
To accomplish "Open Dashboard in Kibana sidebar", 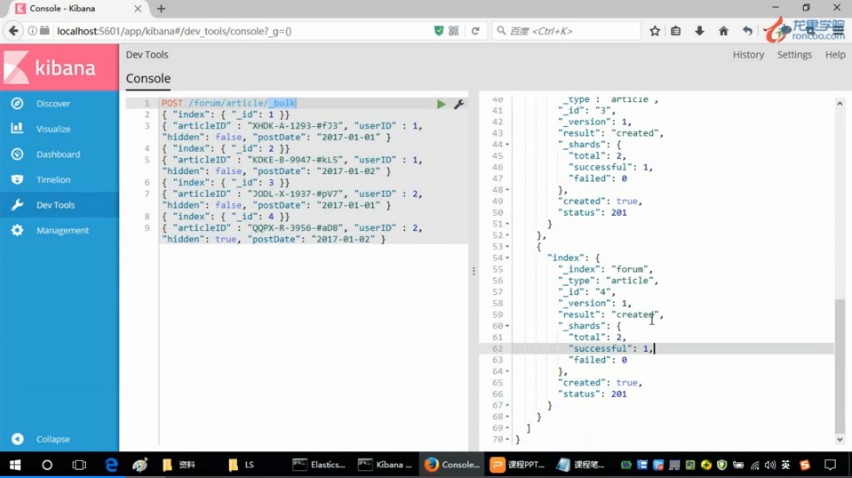I will (59, 154).
